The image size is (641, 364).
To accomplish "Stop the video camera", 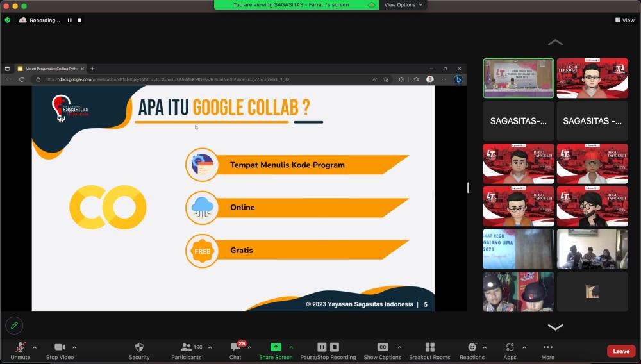I will [60, 347].
